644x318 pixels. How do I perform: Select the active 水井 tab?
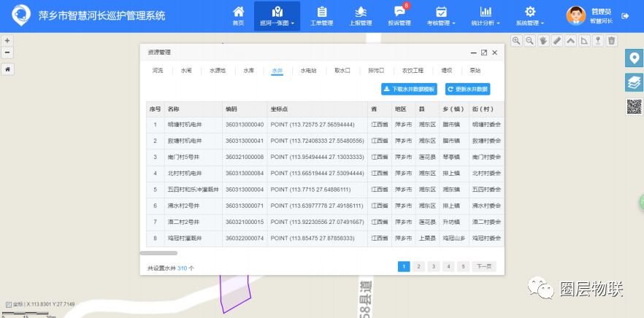pyautogui.click(x=277, y=71)
